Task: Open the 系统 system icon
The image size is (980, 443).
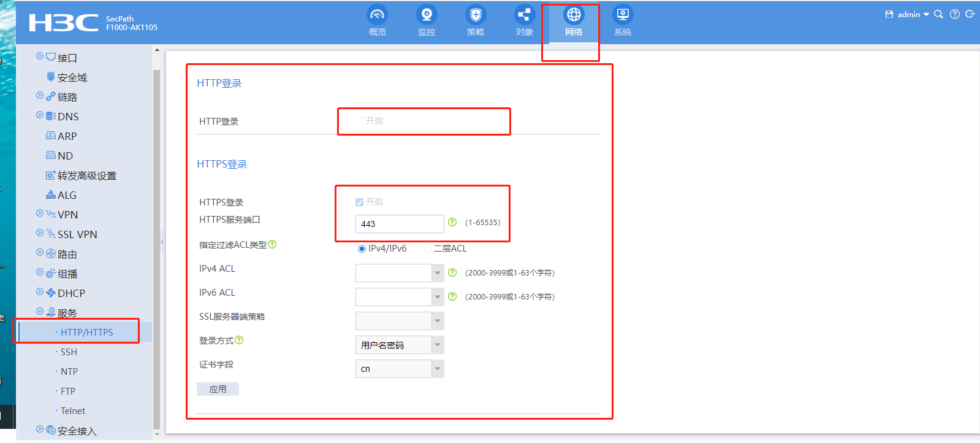Action: (623, 15)
